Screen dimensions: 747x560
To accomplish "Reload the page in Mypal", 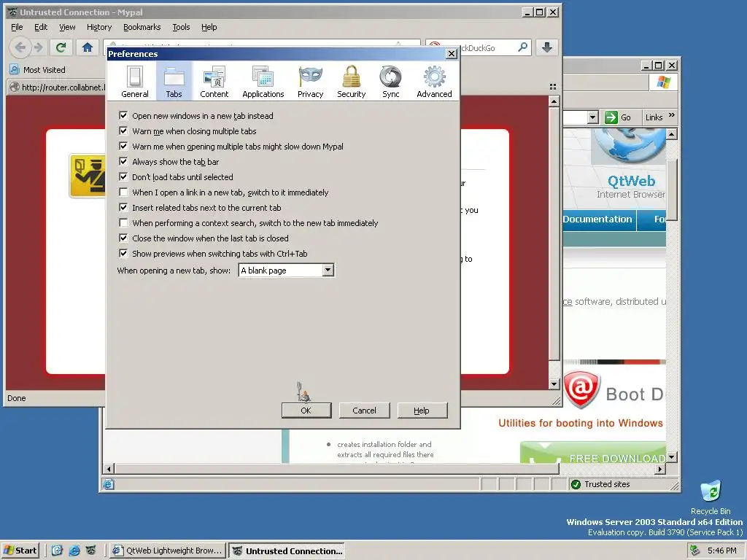I will 61,47.
